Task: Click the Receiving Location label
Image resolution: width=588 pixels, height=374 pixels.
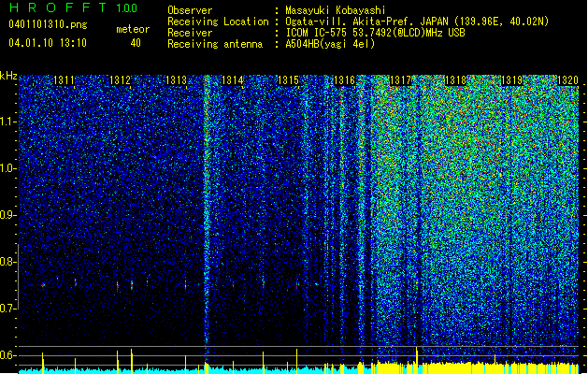Action: 218,22
